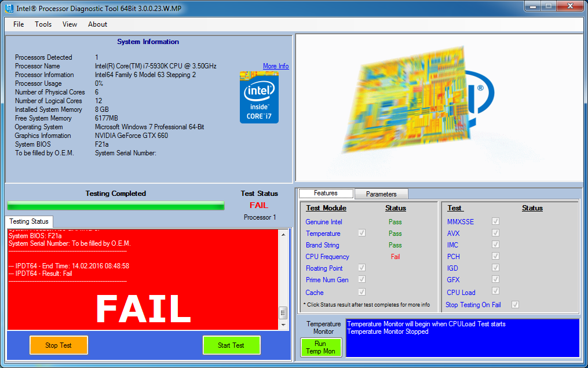This screenshot has width=588, height=368.
Task: Click the IPDT64 Result: Fail log line
Action: [x=41, y=274]
